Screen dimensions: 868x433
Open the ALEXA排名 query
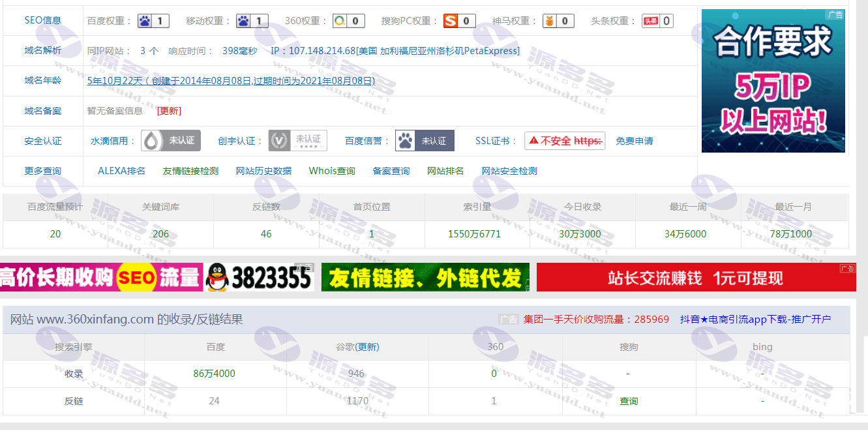click(x=121, y=171)
